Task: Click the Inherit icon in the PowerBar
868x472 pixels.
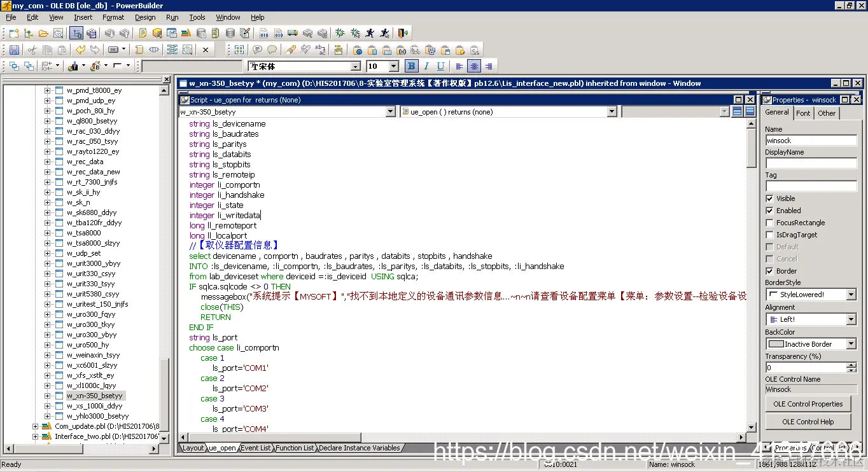Action: 29,33
